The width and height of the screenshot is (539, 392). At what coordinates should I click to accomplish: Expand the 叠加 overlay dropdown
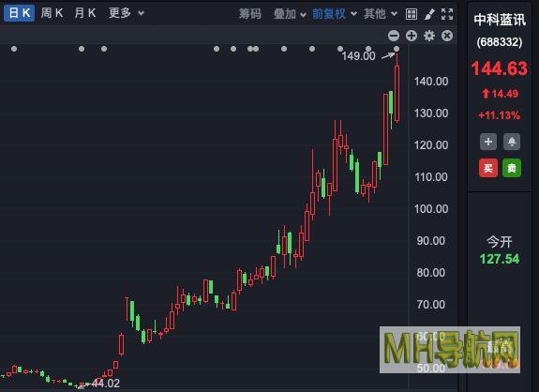click(x=290, y=14)
